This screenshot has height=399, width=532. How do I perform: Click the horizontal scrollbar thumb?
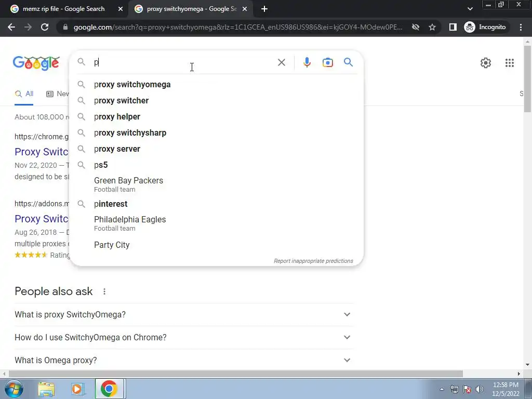(x=235, y=374)
